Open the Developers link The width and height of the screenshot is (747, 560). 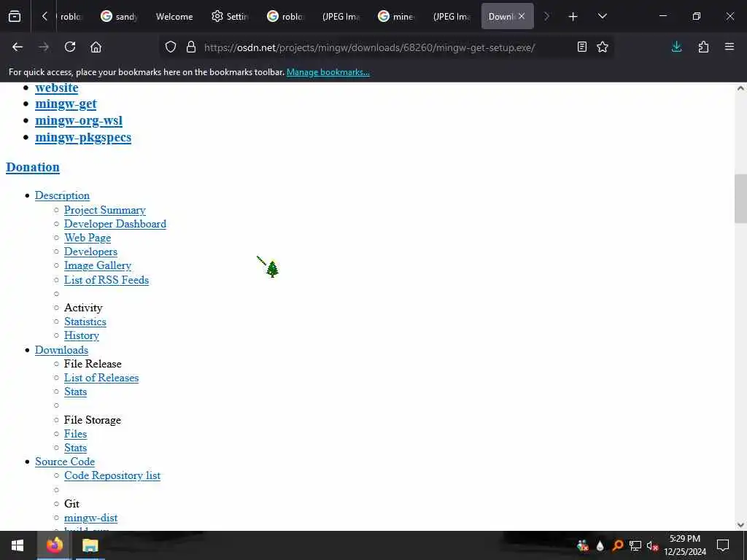tap(90, 252)
